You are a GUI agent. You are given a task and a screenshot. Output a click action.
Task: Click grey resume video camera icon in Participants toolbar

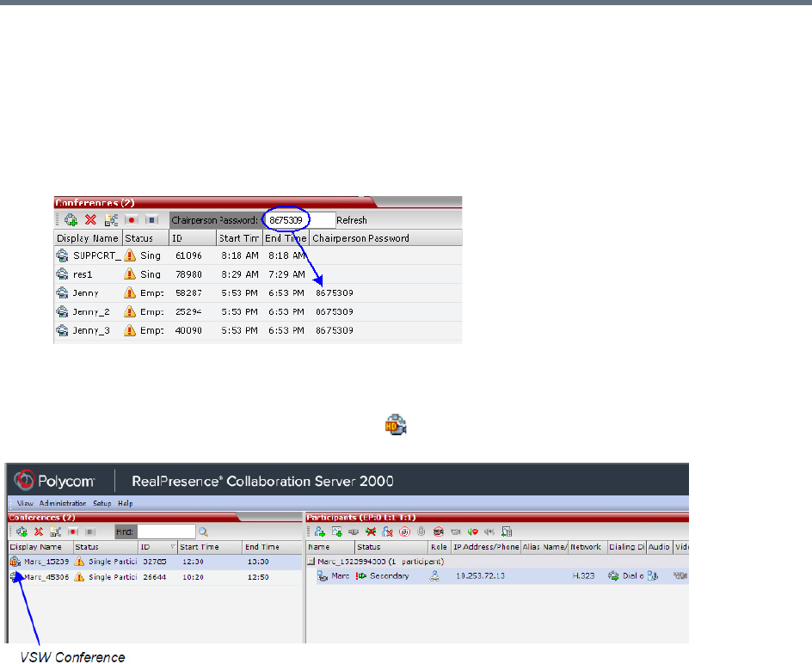click(456, 532)
